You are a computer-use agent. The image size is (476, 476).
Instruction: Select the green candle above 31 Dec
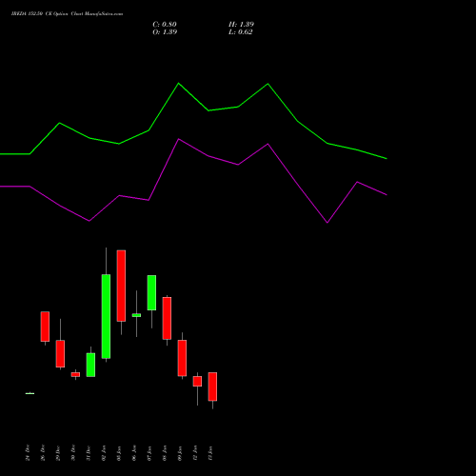[x=90, y=365]
